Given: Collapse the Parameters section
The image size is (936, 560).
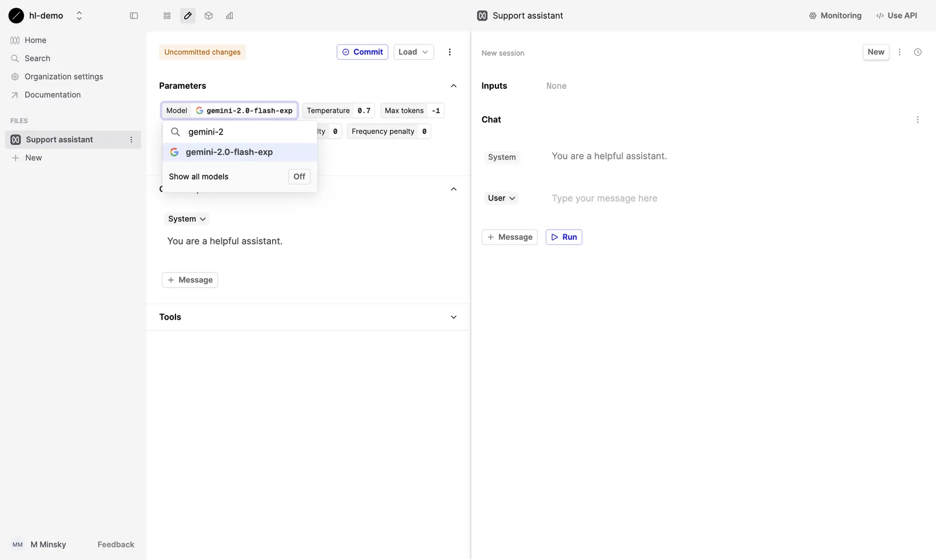Looking at the screenshot, I should click(453, 86).
